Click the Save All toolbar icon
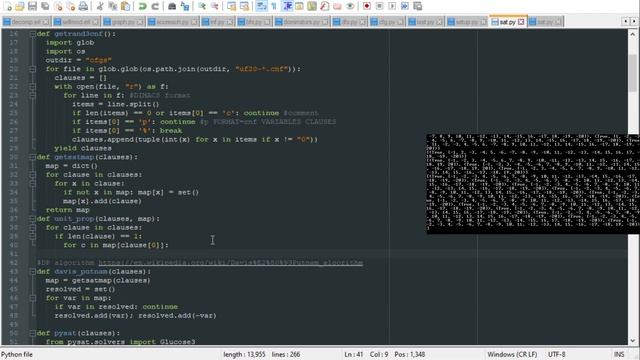640x360 pixels. 45,6
